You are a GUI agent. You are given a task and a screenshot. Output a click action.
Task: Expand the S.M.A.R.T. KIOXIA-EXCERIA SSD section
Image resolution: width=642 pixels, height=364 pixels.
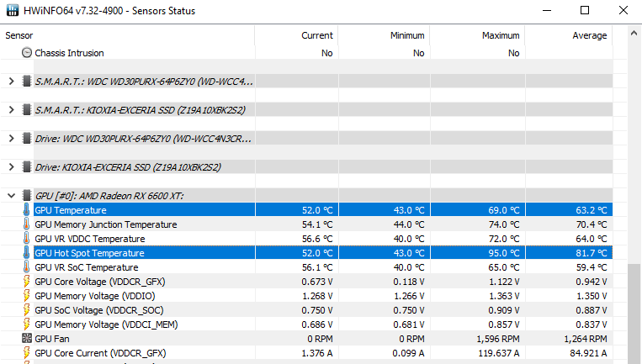(x=12, y=109)
